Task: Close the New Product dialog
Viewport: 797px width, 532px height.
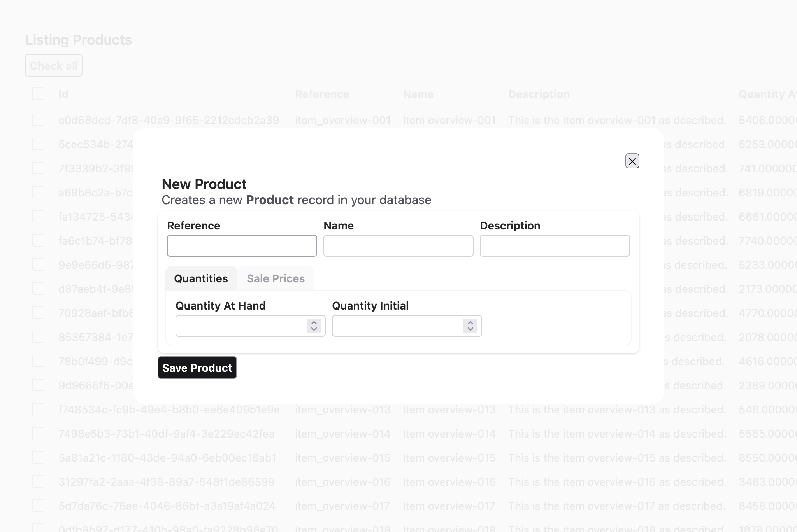Action: click(632, 161)
